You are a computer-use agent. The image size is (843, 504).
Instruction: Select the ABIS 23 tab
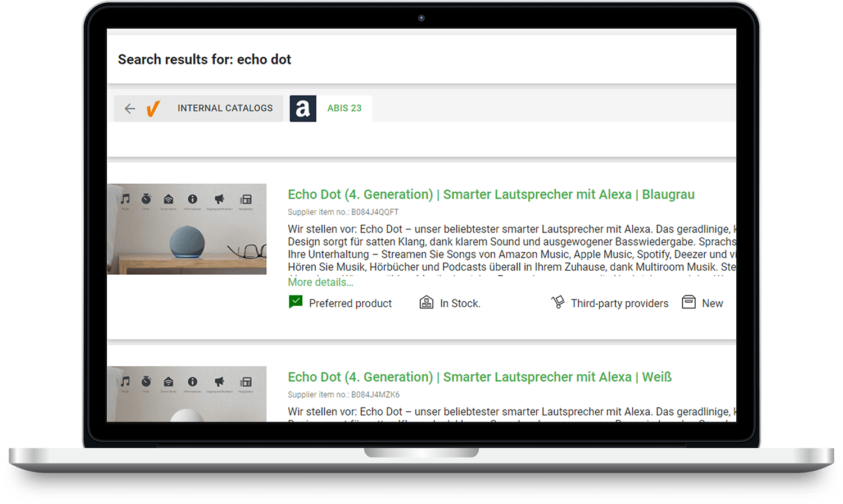click(344, 108)
